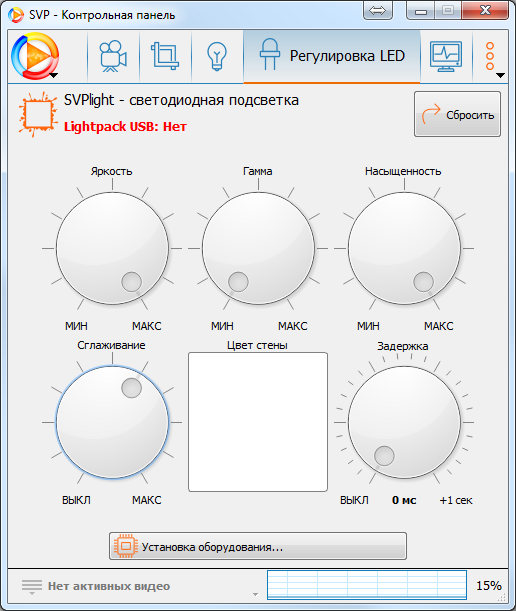The width and height of the screenshot is (516, 611).
Task: Click the CPU load graph in status bar
Action: (367, 585)
